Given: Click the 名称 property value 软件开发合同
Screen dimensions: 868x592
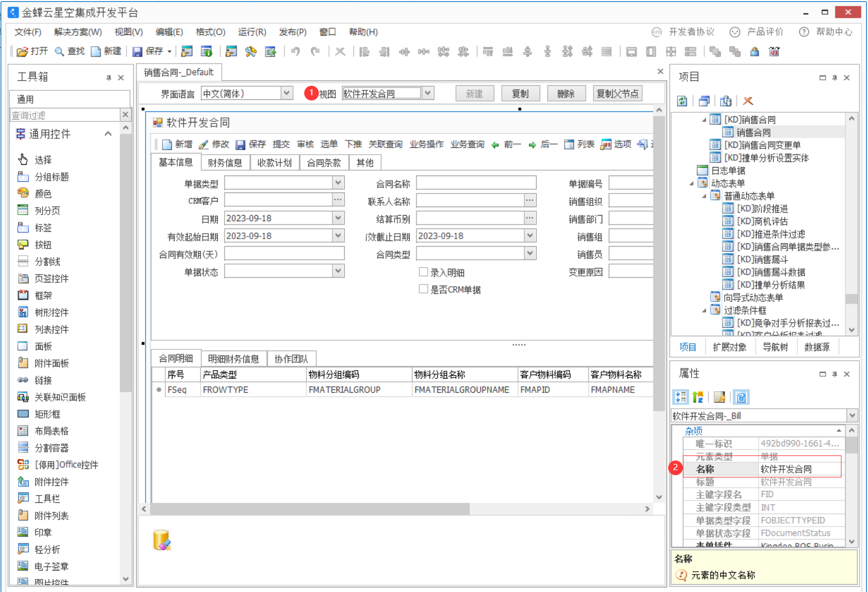Looking at the screenshot, I should click(801, 469).
